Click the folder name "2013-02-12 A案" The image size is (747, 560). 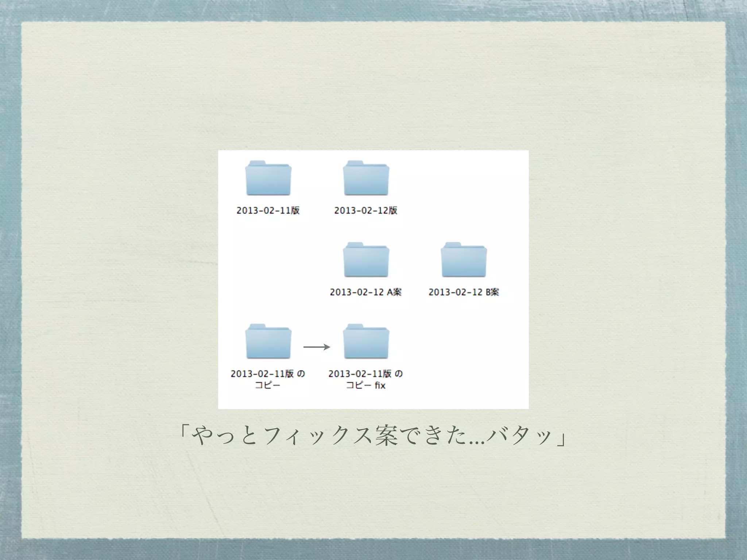tap(366, 292)
